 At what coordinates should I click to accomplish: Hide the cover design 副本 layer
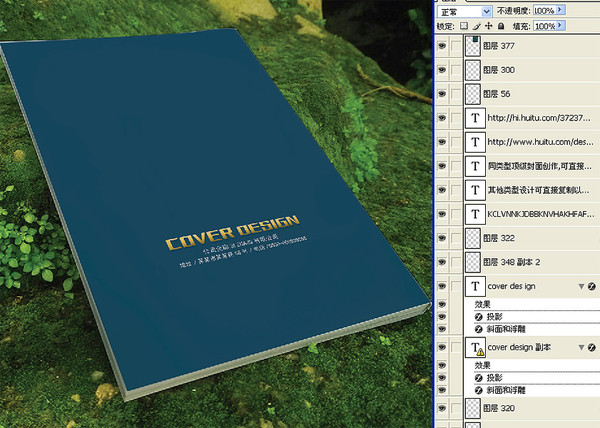[442, 347]
